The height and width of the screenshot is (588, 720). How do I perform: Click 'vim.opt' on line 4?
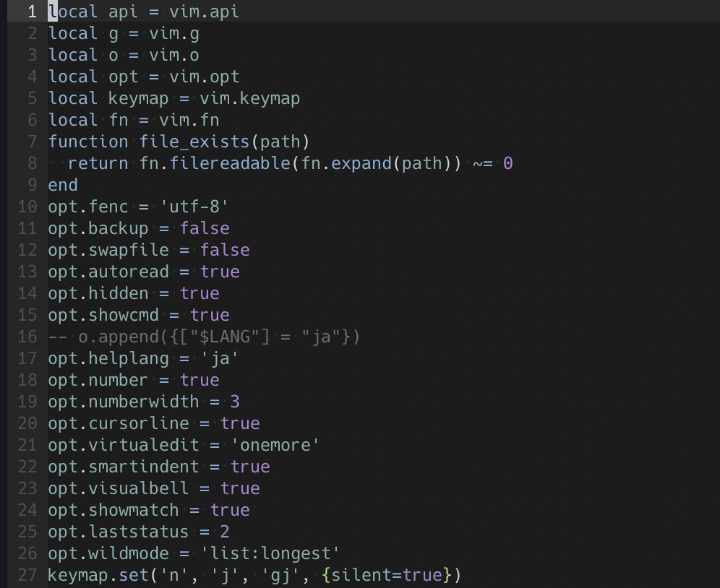pos(205,77)
